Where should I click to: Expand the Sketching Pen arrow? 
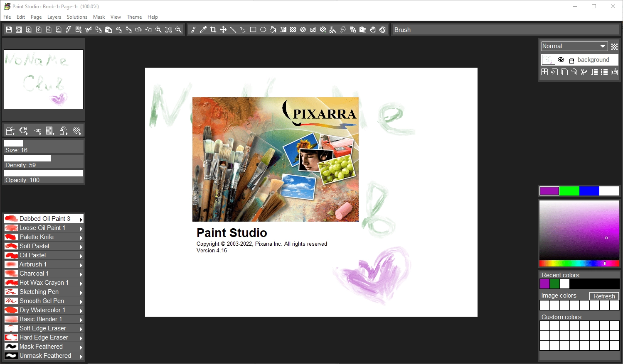point(81,292)
